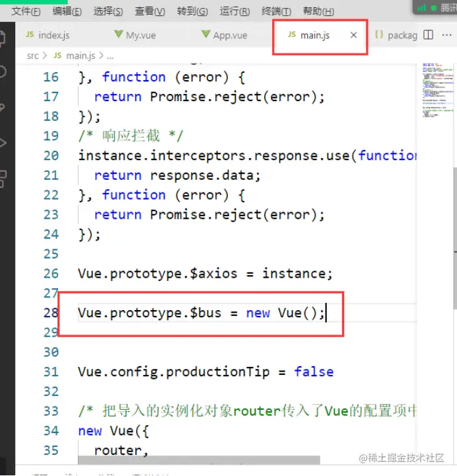
Task: Open Run and Debug in activity bar
Action: [x=3, y=143]
